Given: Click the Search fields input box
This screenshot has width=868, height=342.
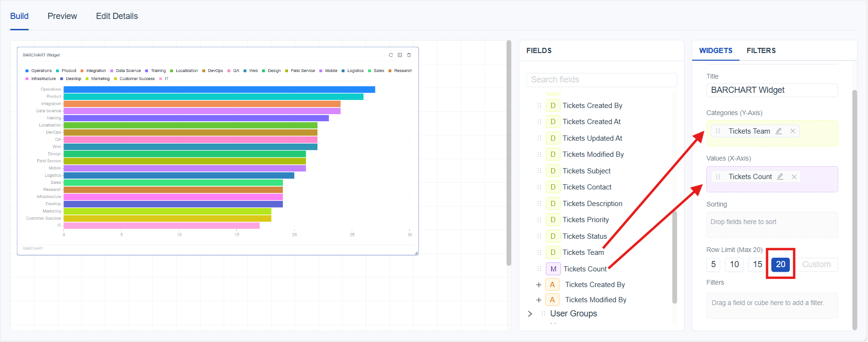Looking at the screenshot, I should 601,80.
